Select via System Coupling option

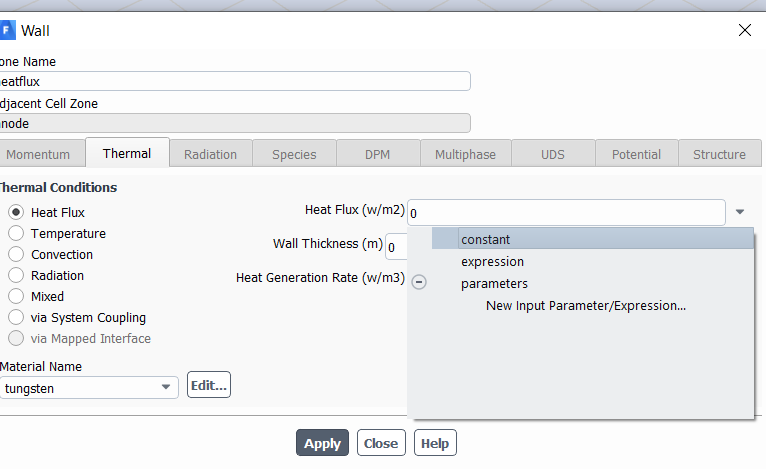(16, 317)
